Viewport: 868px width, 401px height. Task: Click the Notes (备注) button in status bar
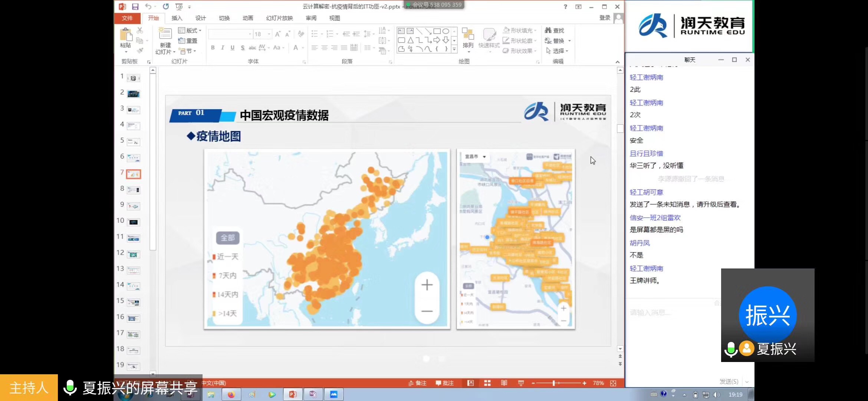[417, 383]
